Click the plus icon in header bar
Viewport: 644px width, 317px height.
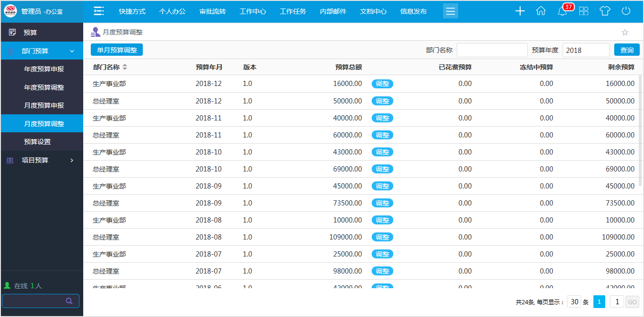[x=520, y=10]
